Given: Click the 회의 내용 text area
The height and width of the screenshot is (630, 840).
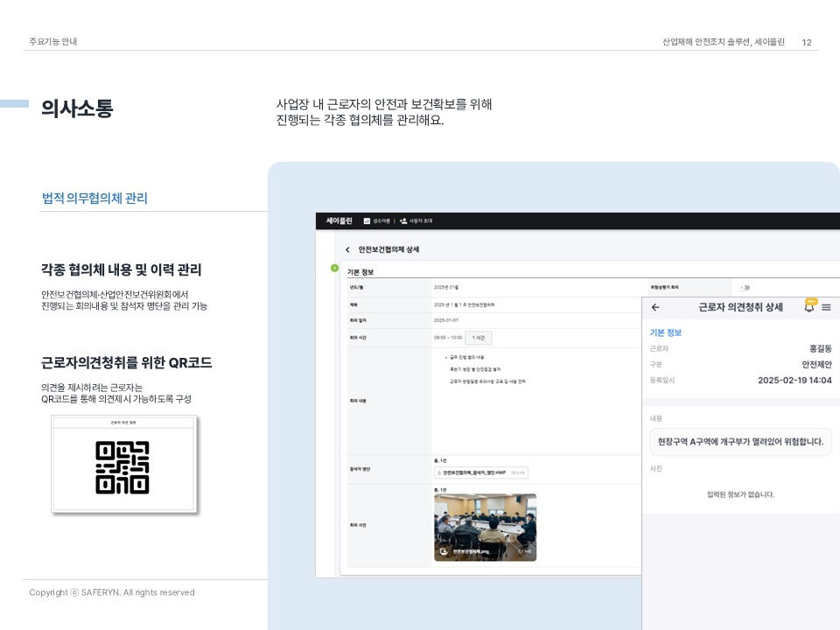Looking at the screenshot, I should click(534, 401).
